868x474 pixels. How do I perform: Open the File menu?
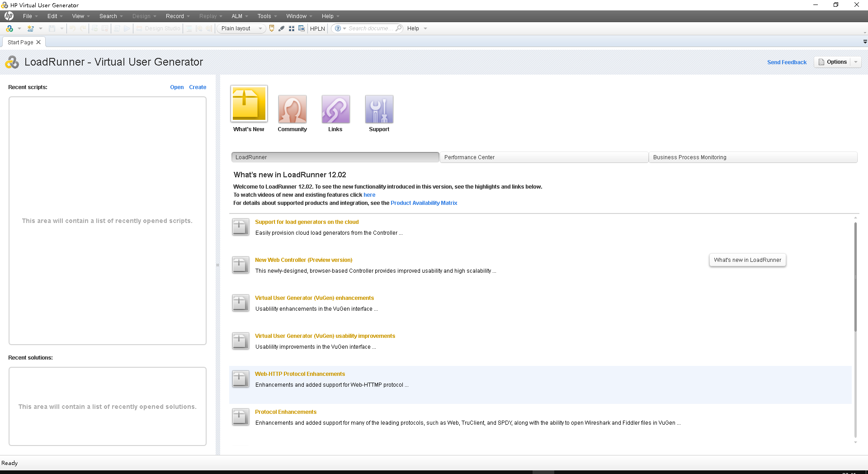click(30, 16)
